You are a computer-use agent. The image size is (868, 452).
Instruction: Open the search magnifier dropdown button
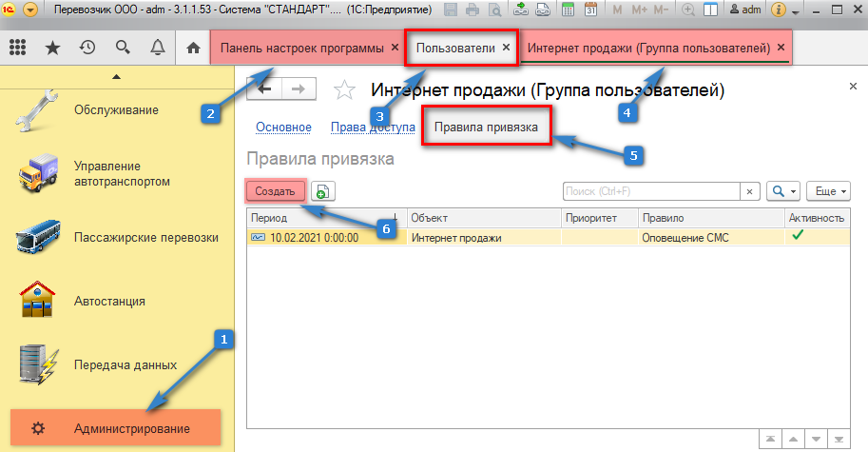783,191
